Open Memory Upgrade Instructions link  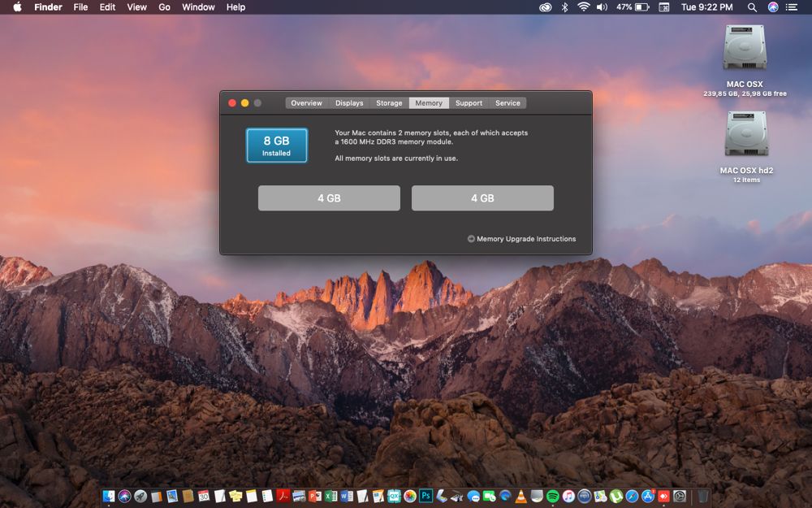[521, 239]
